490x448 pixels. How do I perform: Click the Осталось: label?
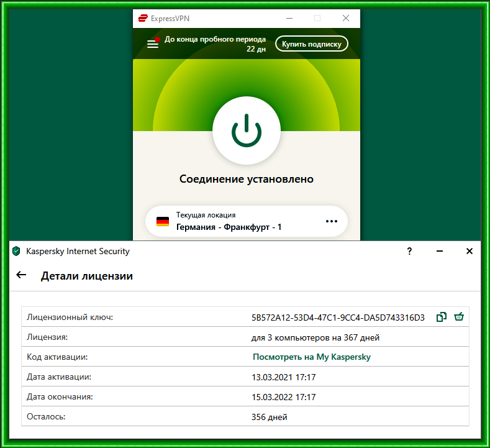[x=46, y=416]
